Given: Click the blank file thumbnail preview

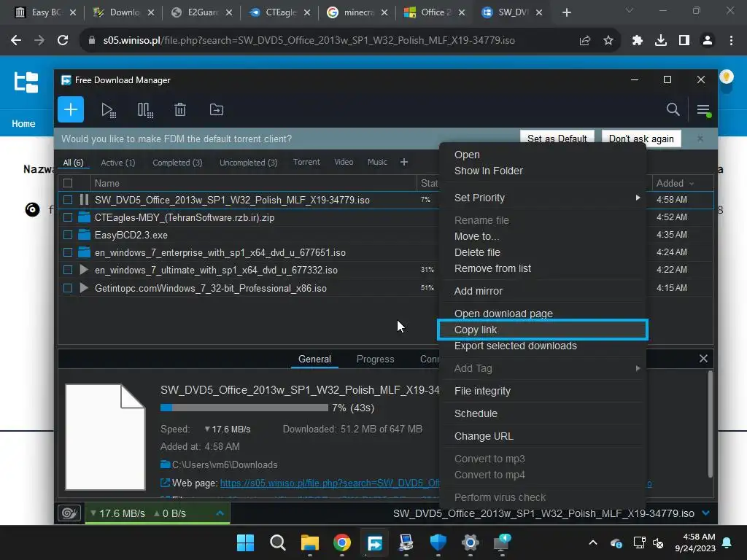Looking at the screenshot, I should tap(105, 437).
